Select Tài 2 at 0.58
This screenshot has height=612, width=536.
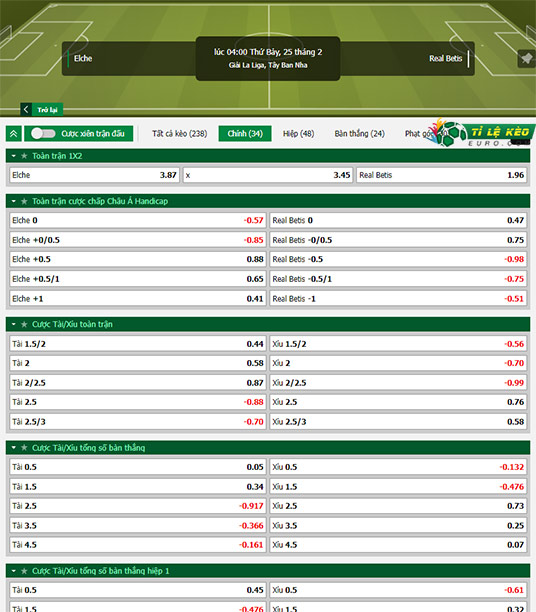click(x=138, y=363)
